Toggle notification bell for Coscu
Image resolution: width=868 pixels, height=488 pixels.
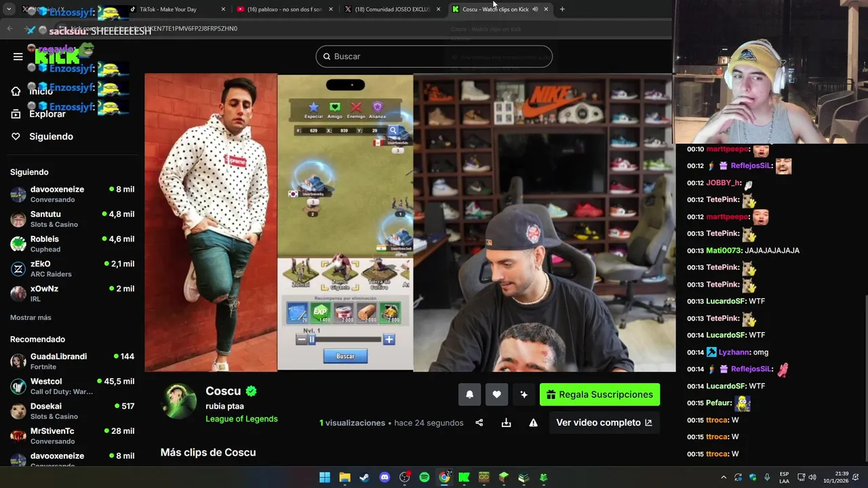coord(469,394)
